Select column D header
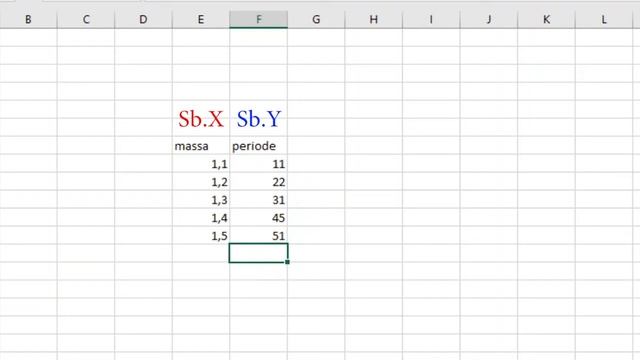 (x=143, y=20)
